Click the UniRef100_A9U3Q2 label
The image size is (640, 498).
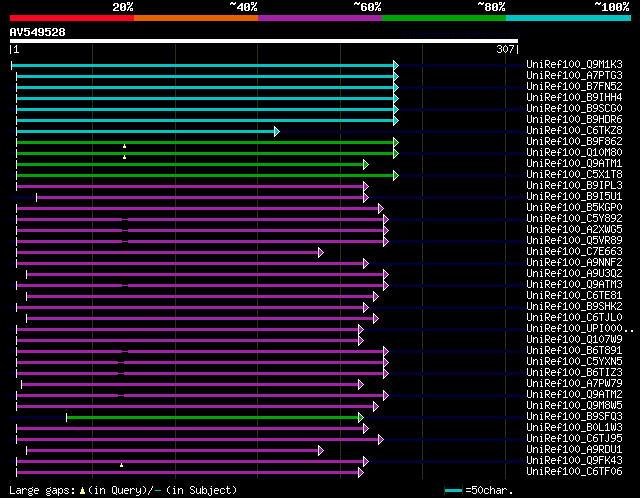point(574,273)
